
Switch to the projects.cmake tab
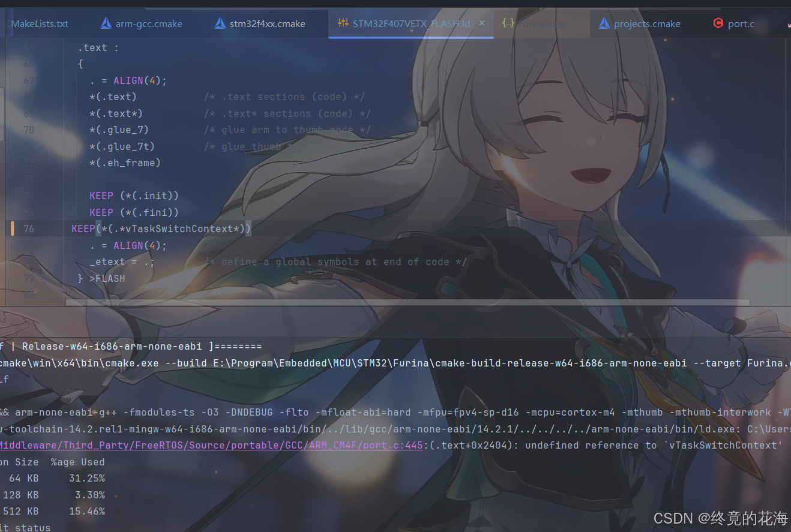pos(639,24)
